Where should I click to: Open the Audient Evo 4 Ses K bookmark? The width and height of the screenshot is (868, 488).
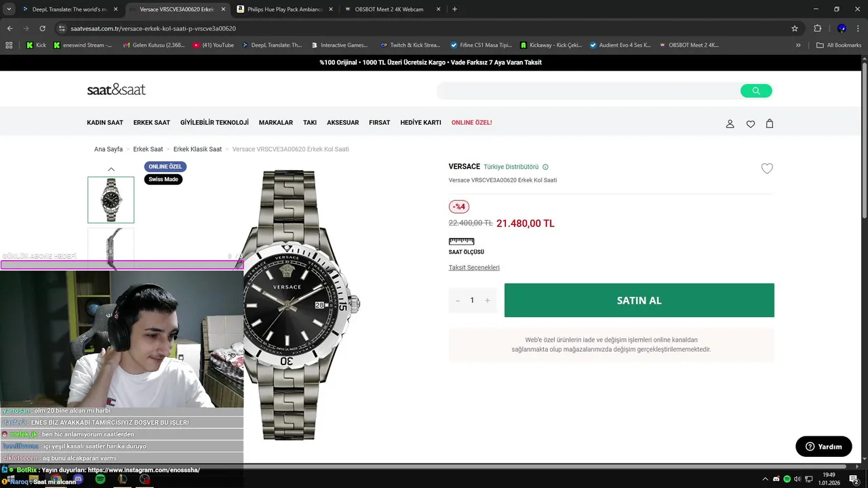620,45
